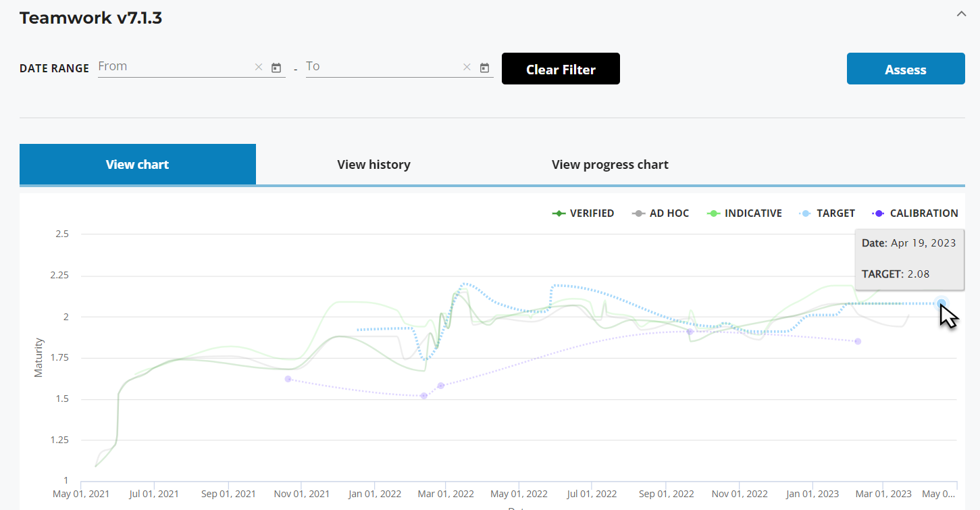980x510 pixels.
Task: Collapse the Teamwork v7.1.3 section
Action: [961, 14]
